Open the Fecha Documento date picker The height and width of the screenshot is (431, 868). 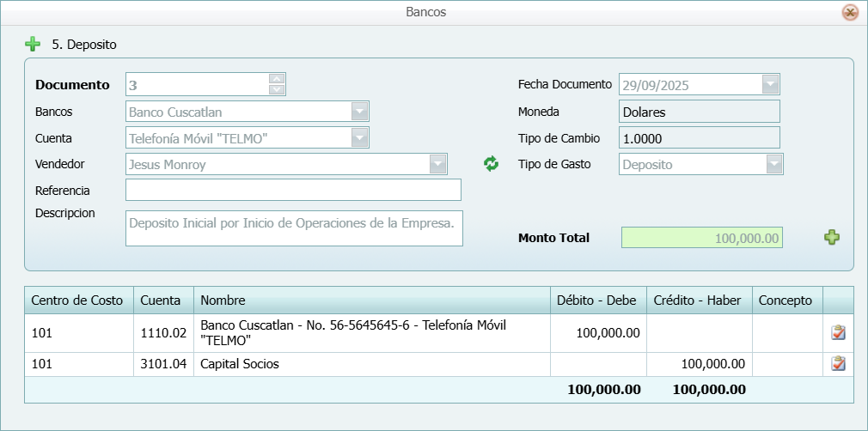point(770,85)
